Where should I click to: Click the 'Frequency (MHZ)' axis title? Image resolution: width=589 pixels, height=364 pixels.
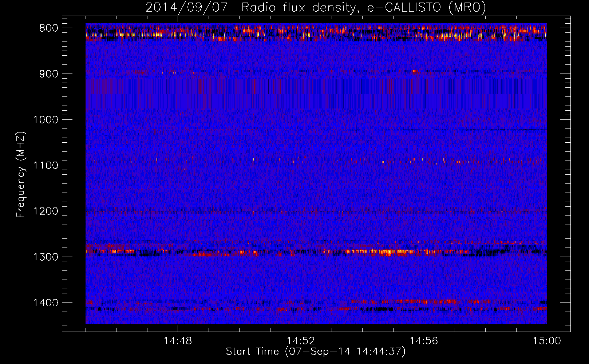[21, 175]
